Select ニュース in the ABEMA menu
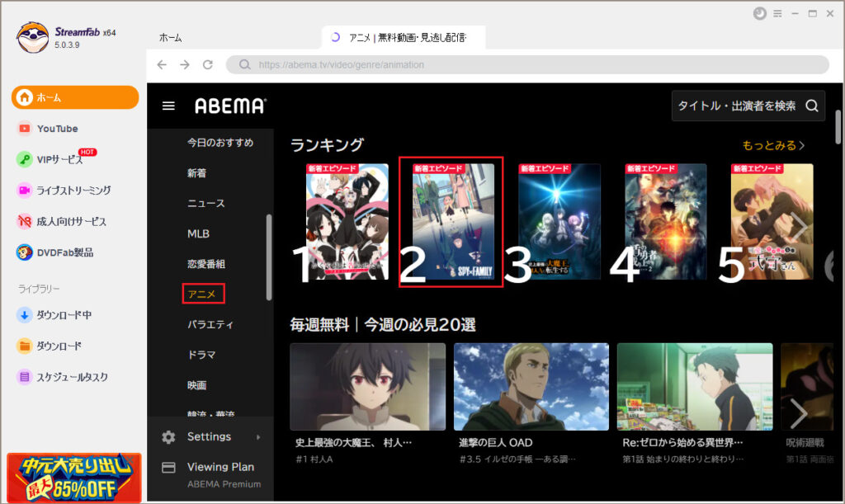845x504 pixels. [x=205, y=204]
